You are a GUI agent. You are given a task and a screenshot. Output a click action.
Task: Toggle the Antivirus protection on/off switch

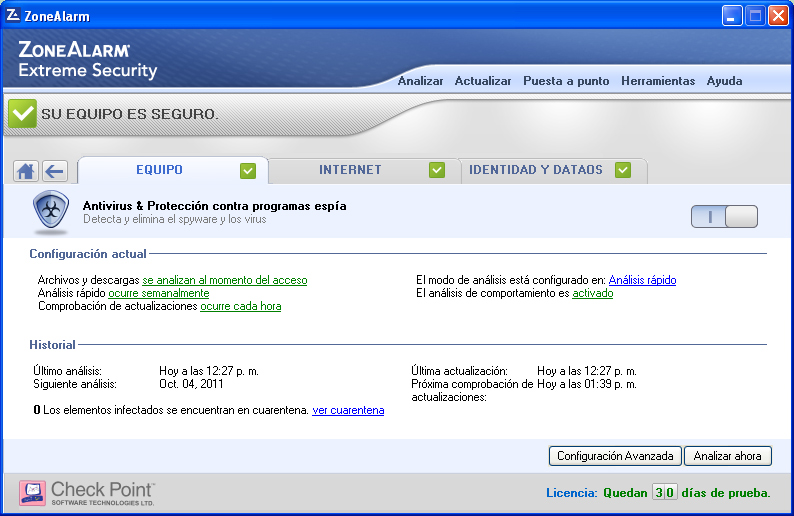coord(724,217)
